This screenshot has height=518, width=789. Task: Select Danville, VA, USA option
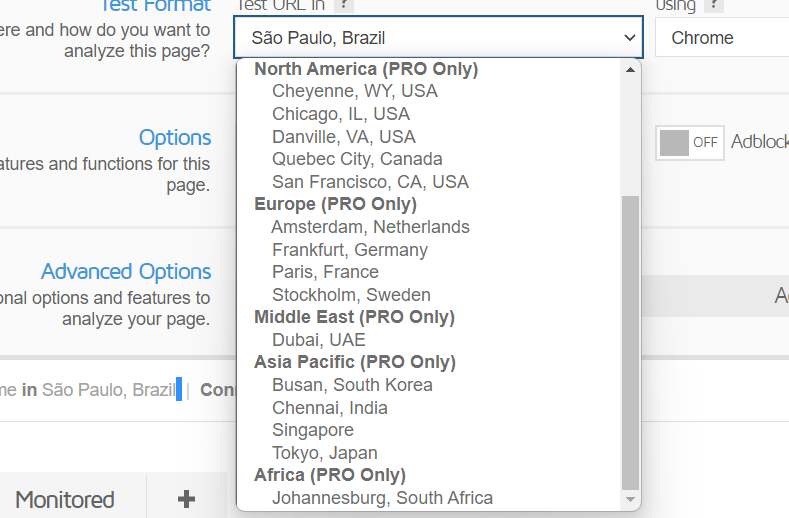tap(344, 136)
